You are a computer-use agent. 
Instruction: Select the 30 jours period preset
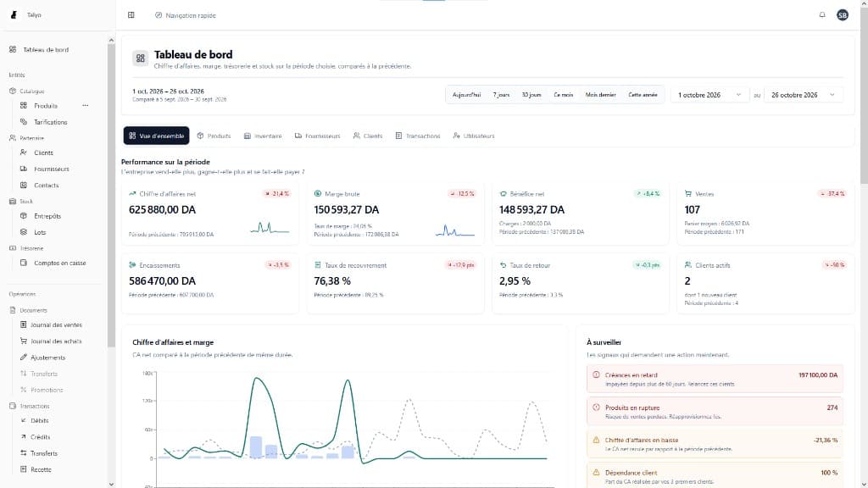click(531, 95)
